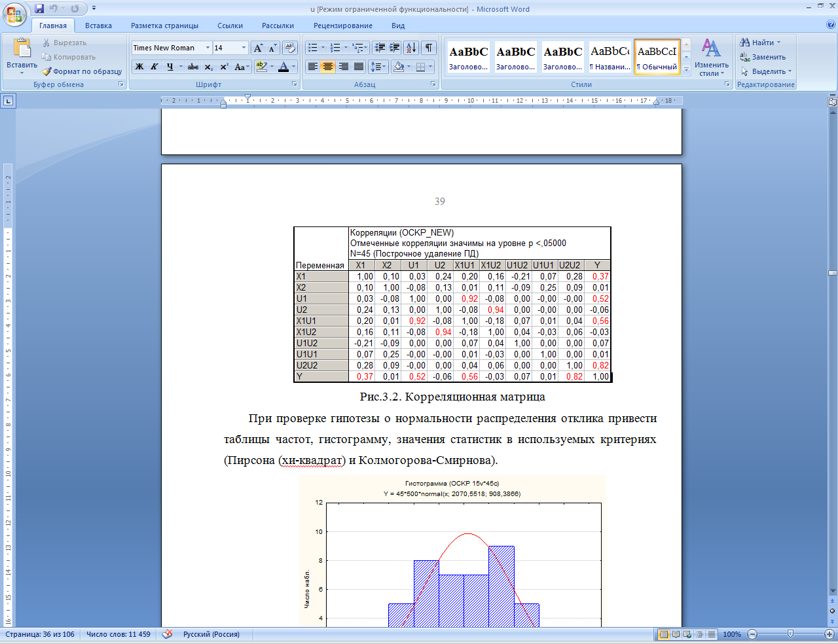
Task: Toggle center alignment
Action: point(328,67)
